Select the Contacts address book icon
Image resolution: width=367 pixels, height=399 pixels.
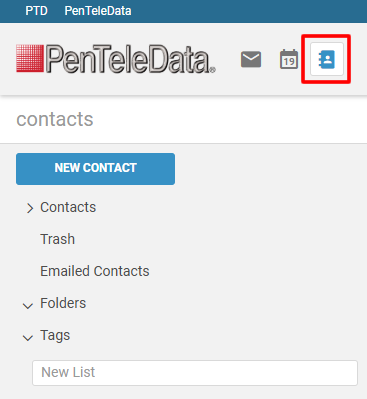(327, 59)
